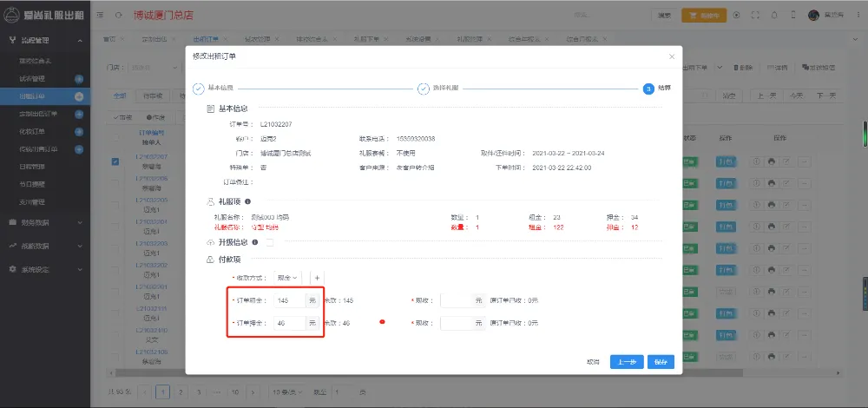868x408 pixels.
Task: Click the 上一步 button
Action: [627, 362]
